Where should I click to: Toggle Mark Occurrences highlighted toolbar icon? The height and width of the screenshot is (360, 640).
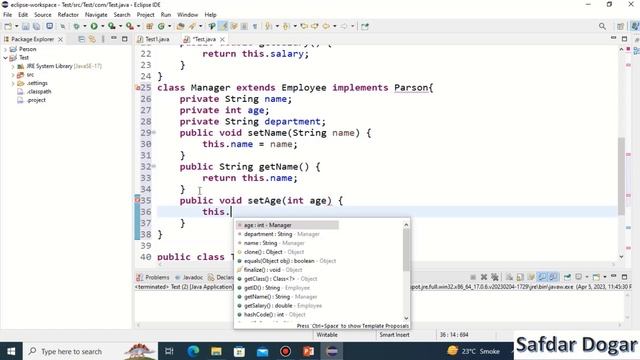point(223,26)
